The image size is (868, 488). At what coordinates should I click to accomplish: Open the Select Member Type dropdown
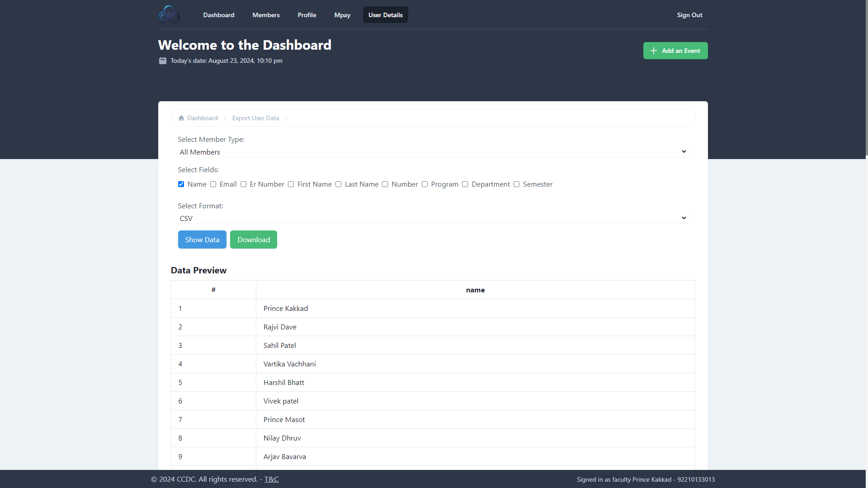[433, 152]
